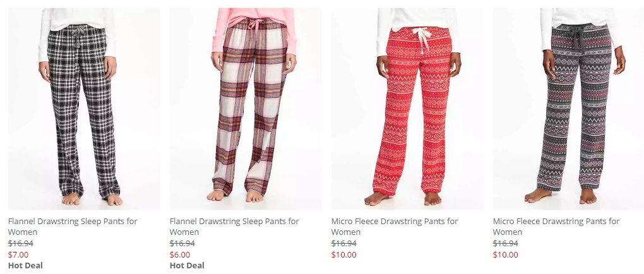This screenshot has height=274, width=644.
Task: Click the $10.00 price under the gray fleece pants
Action: tap(506, 254)
